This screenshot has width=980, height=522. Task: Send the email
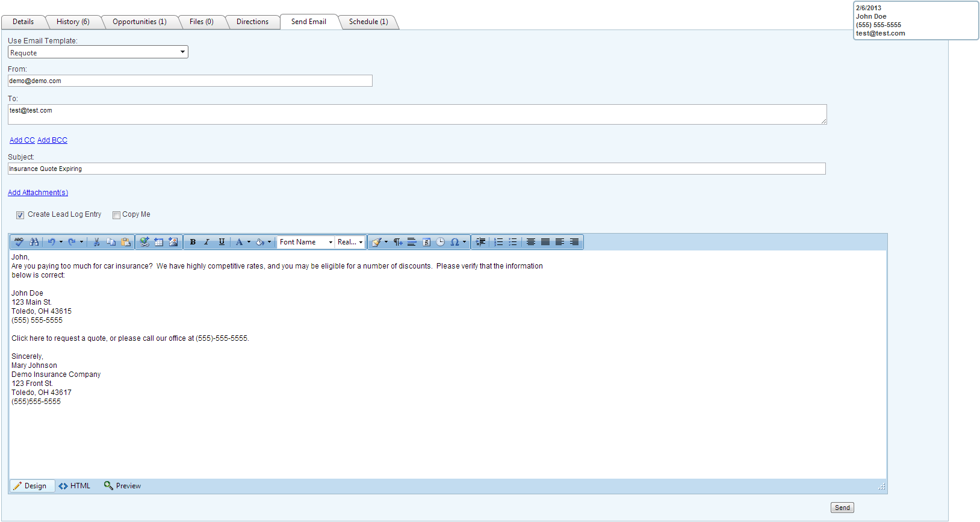[842, 508]
